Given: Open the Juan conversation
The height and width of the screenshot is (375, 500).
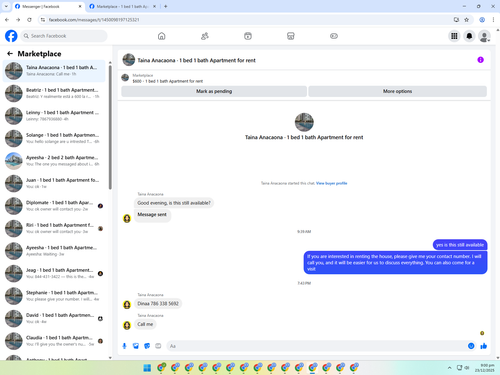Looking at the screenshot, I should pos(54,183).
